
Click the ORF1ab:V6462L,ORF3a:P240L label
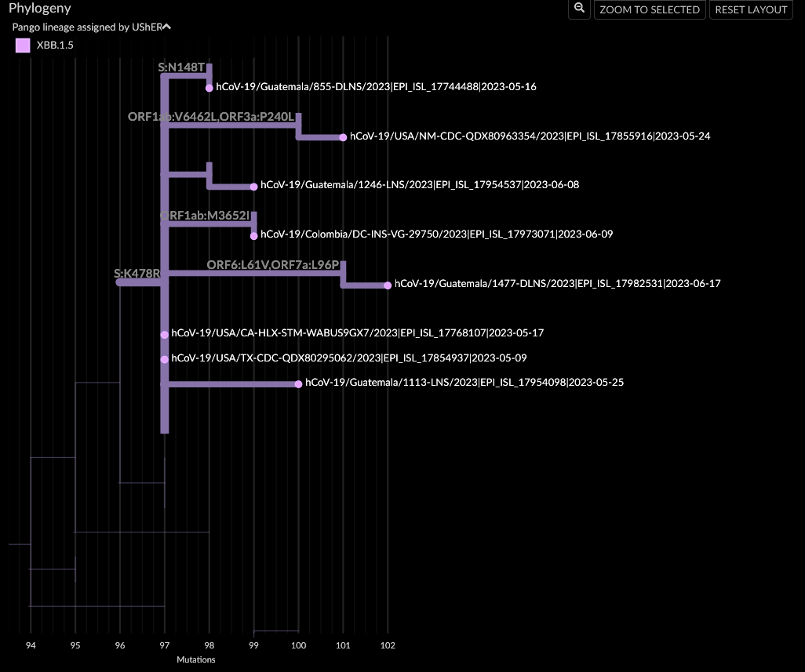[x=210, y=117]
